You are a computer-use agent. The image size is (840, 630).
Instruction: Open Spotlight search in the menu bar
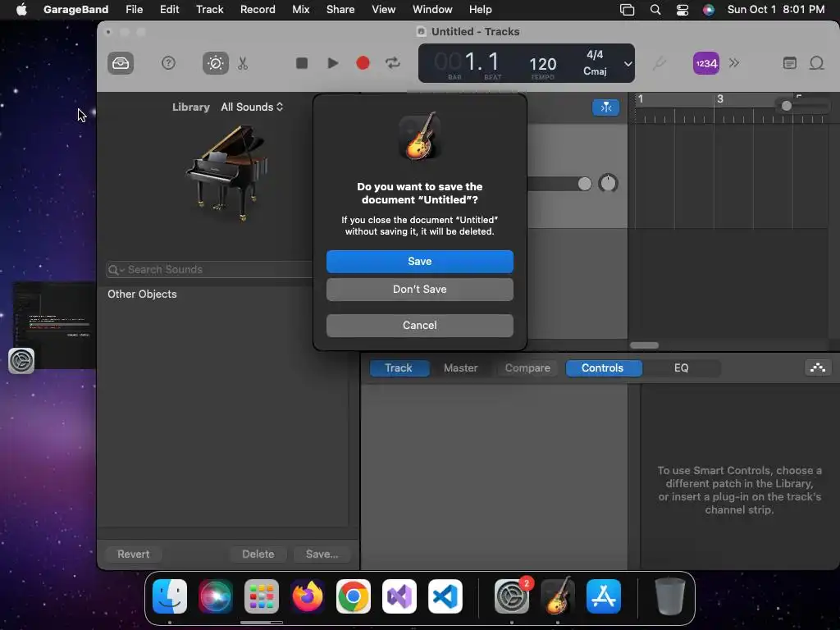tap(655, 10)
